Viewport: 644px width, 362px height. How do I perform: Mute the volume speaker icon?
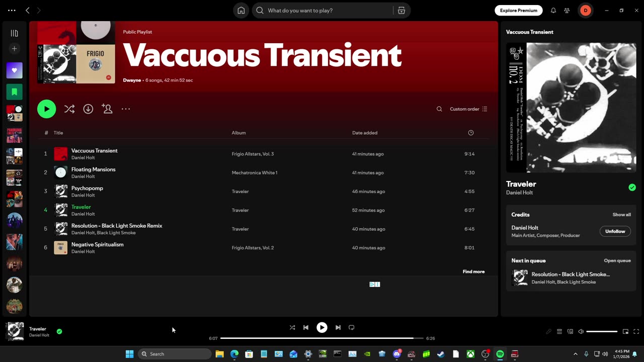581,332
